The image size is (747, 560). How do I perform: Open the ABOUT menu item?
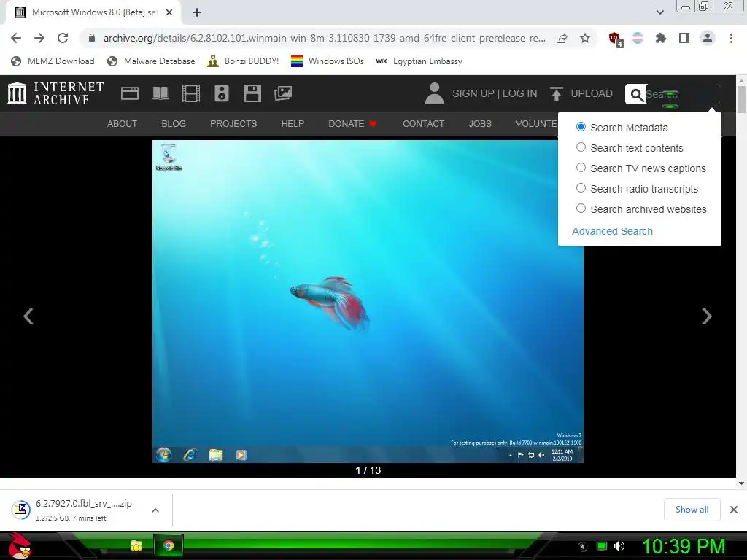click(122, 124)
